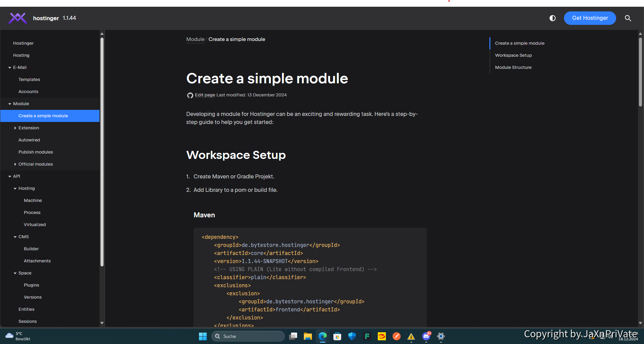The height and width of the screenshot is (344, 644).
Task: Collapse the E-Mail section in sidebar
Action: click(x=10, y=68)
